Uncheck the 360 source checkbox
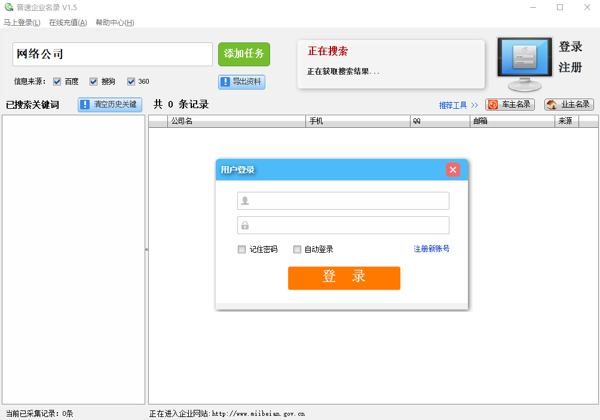600x420 pixels. (131, 82)
